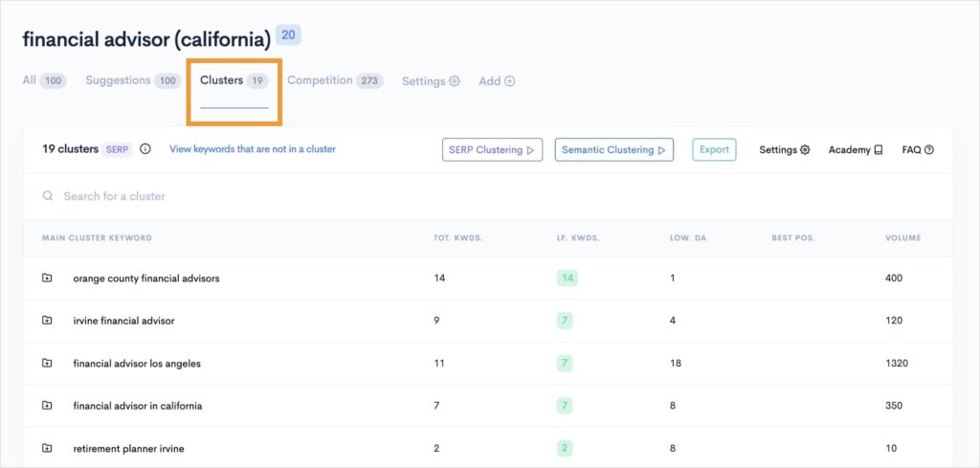Run SERP Clustering
The width and height of the screenshot is (980, 468).
click(492, 150)
